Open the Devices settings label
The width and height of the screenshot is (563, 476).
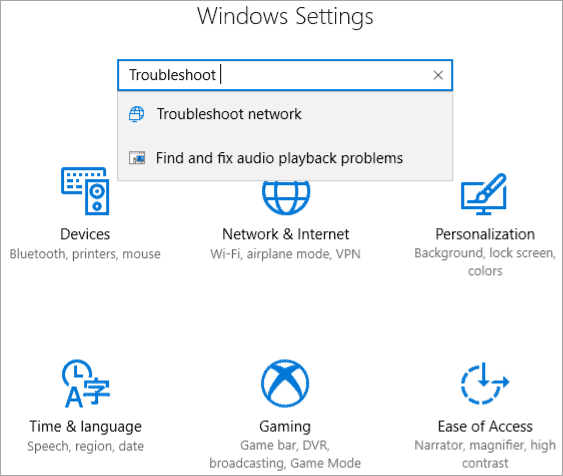click(85, 234)
